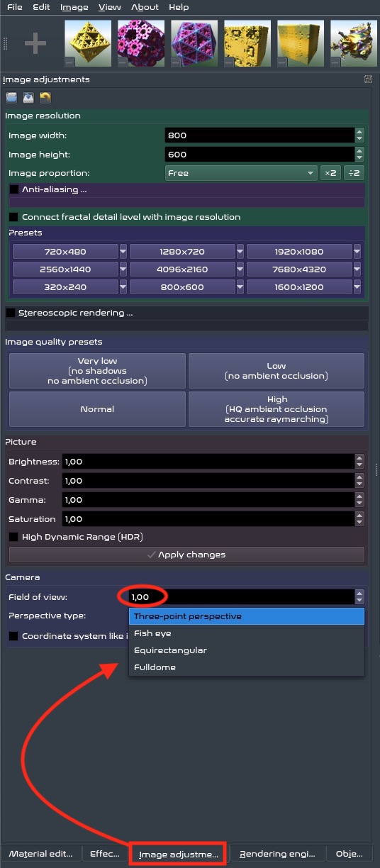Image resolution: width=380 pixels, height=868 pixels.
Task: Expand the arrow next to the 1920x1080 preset
Action: 357,251
